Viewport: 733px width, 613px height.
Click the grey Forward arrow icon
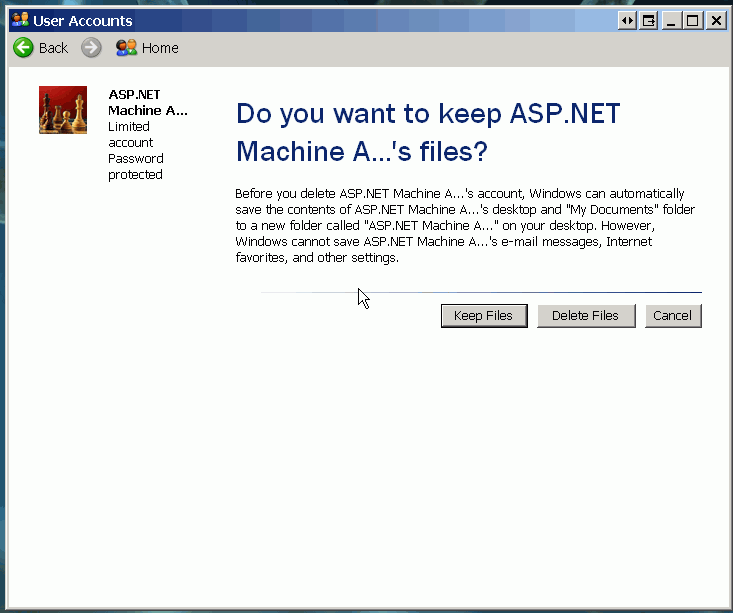coord(91,48)
